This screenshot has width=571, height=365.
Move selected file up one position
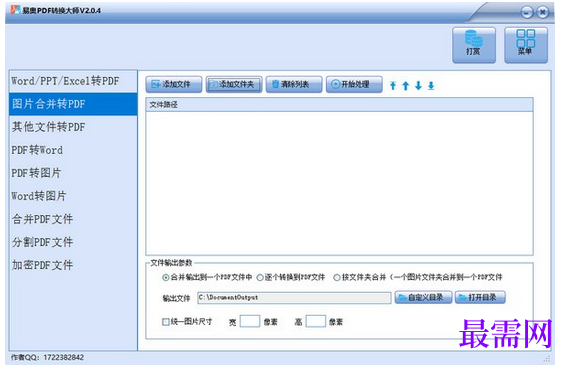pos(406,86)
